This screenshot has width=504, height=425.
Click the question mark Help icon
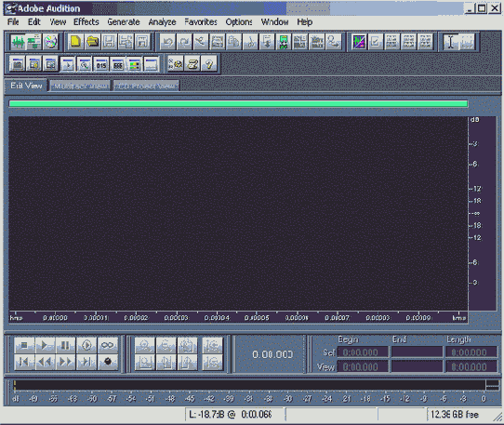[x=209, y=64]
